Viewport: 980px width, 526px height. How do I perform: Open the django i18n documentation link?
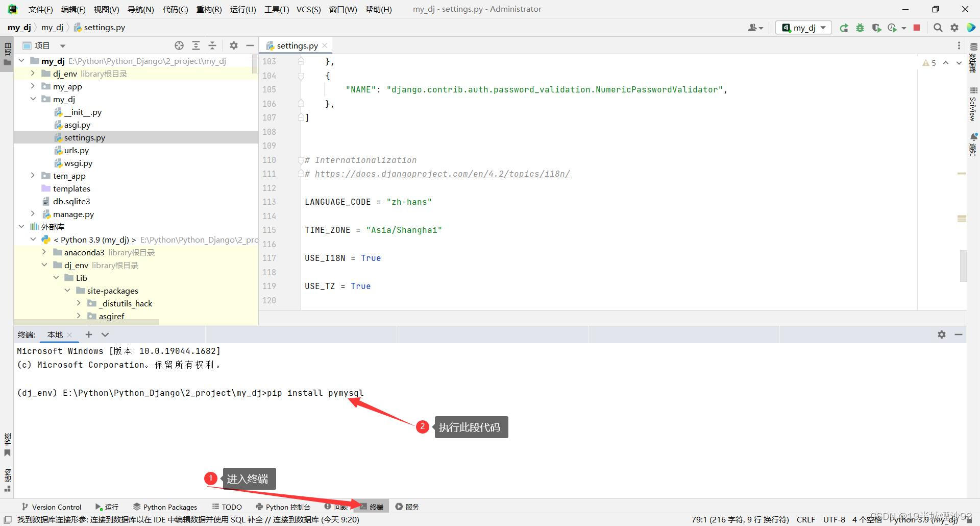[442, 174]
